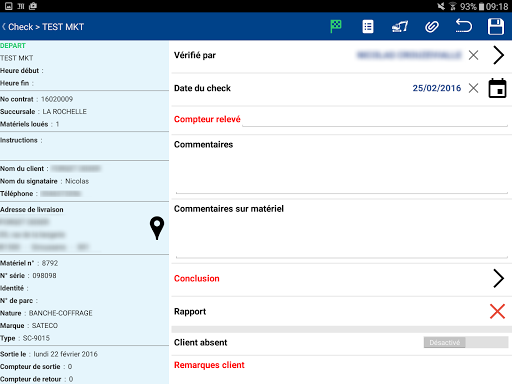Tap the Remarques client label
This screenshot has width=512, height=384.
(x=209, y=365)
